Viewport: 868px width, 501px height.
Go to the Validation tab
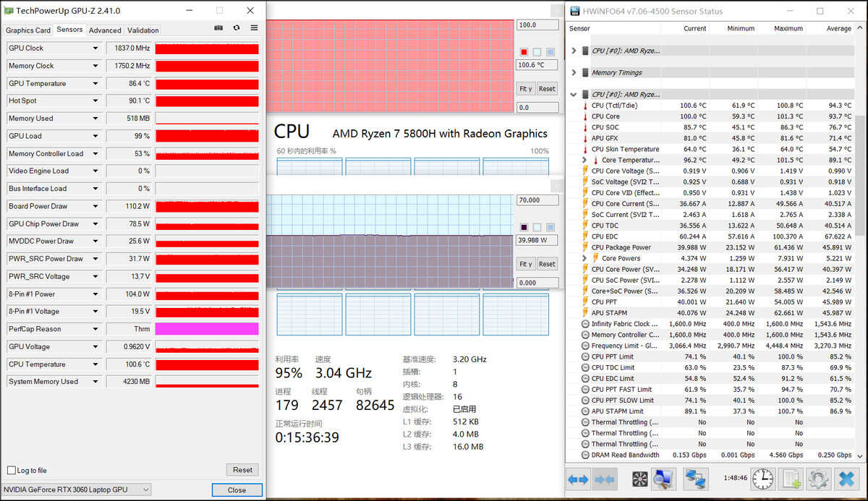pos(143,30)
